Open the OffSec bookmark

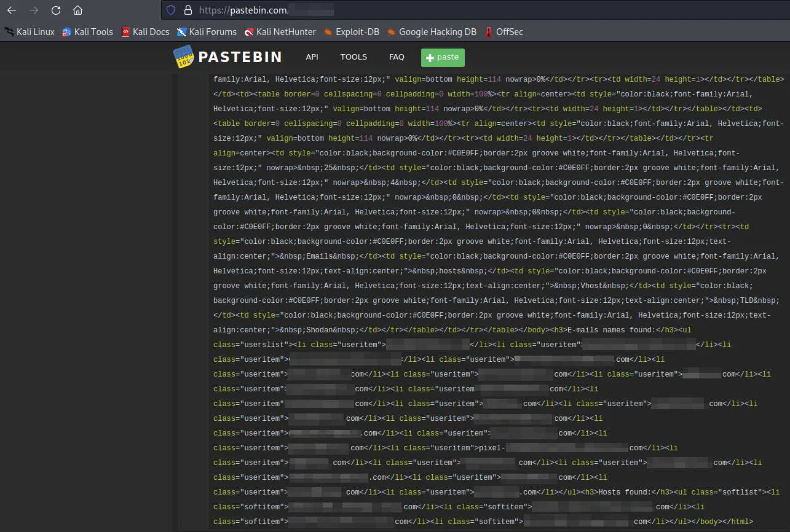coord(504,32)
